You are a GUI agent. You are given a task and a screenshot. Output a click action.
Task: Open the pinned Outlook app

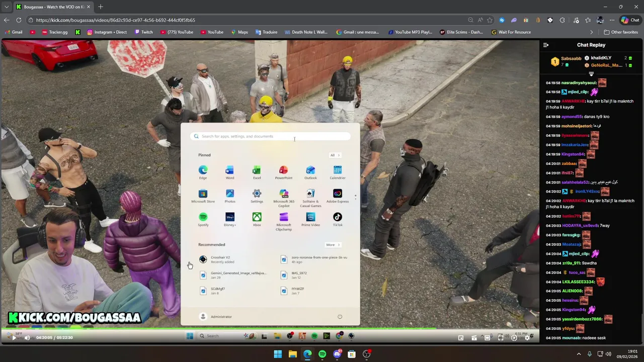(310, 172)
